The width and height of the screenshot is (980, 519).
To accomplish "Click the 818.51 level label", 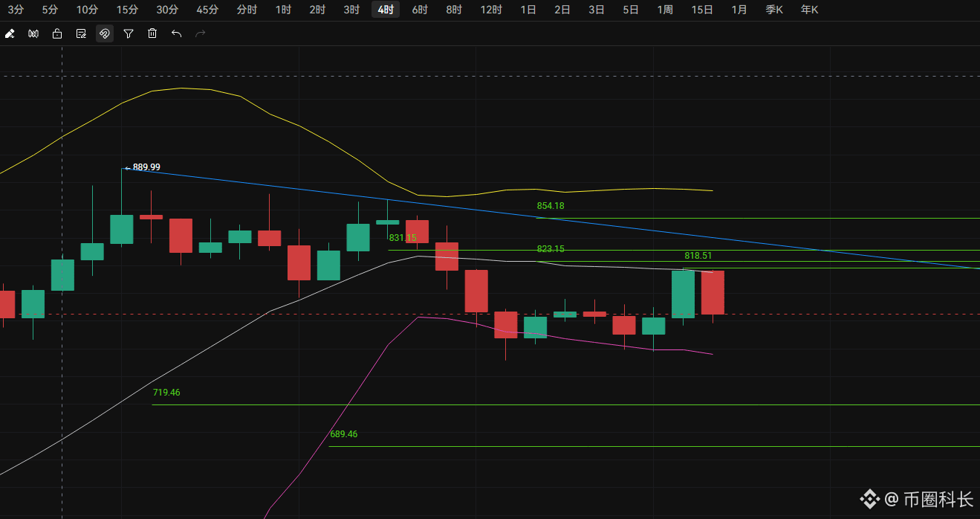I will tap(698, 256).
